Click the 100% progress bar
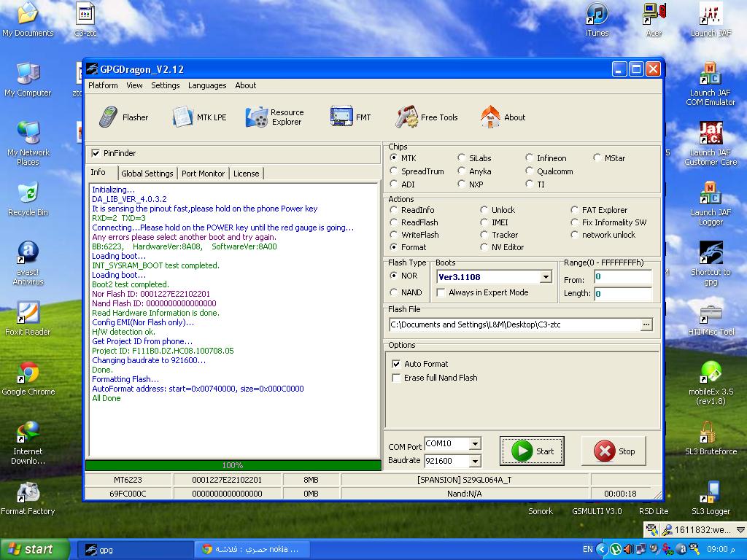Image resolution: width=747 pixels, height=560 pixels. tap(233, 465)
